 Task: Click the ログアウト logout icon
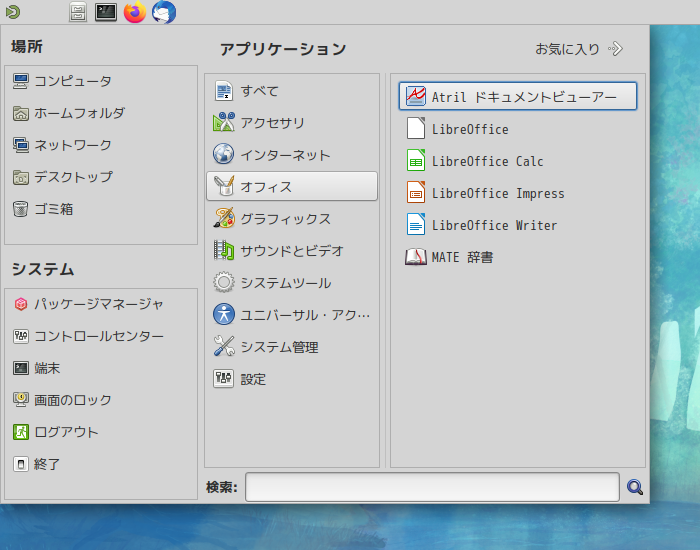[x=21, y=432]
